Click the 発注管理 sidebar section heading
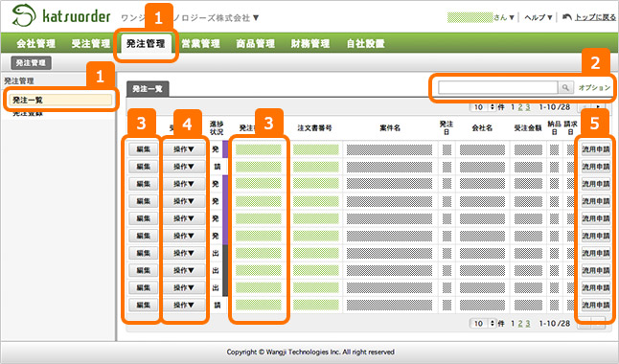 [19, 80]
